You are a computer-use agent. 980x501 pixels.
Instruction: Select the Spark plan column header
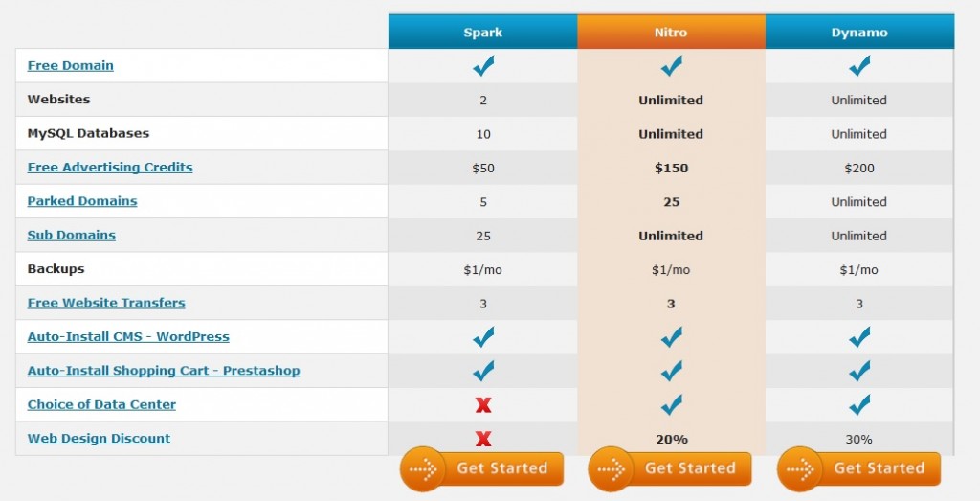coord(482,33)
